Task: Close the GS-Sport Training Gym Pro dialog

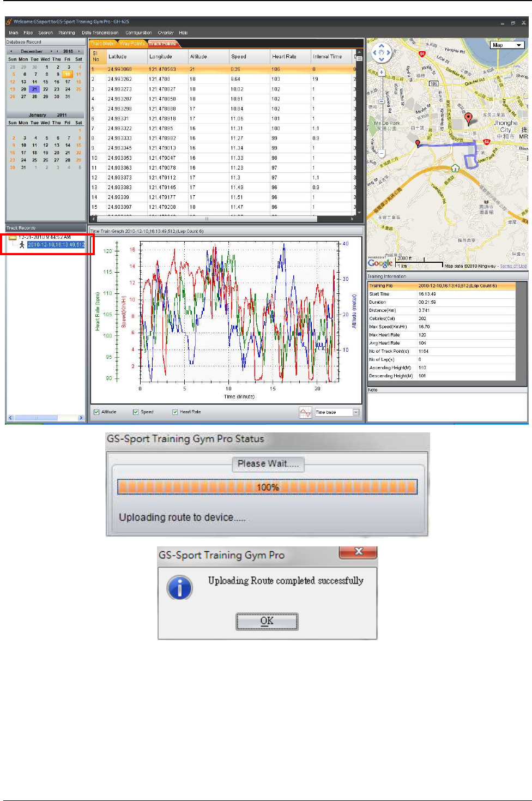Action: (x=358, y=552)
